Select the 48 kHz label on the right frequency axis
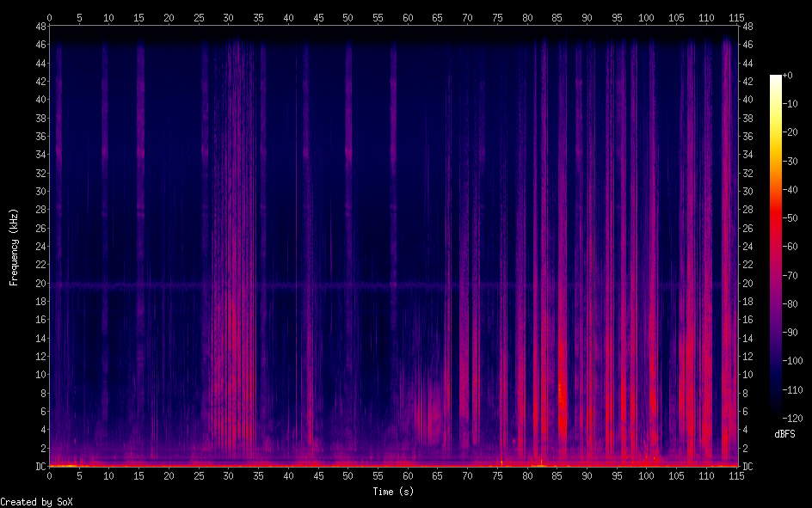 [x=748, y=27]
